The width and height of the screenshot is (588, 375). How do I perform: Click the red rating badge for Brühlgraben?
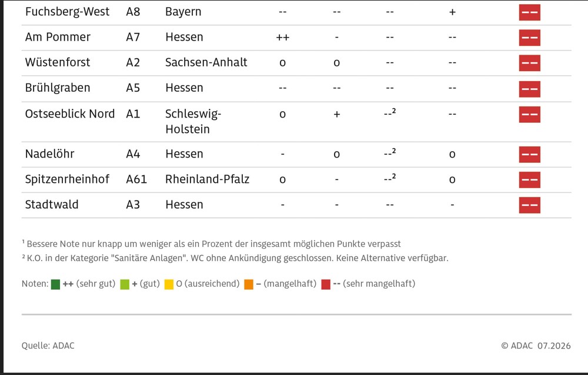coord(530,89)
